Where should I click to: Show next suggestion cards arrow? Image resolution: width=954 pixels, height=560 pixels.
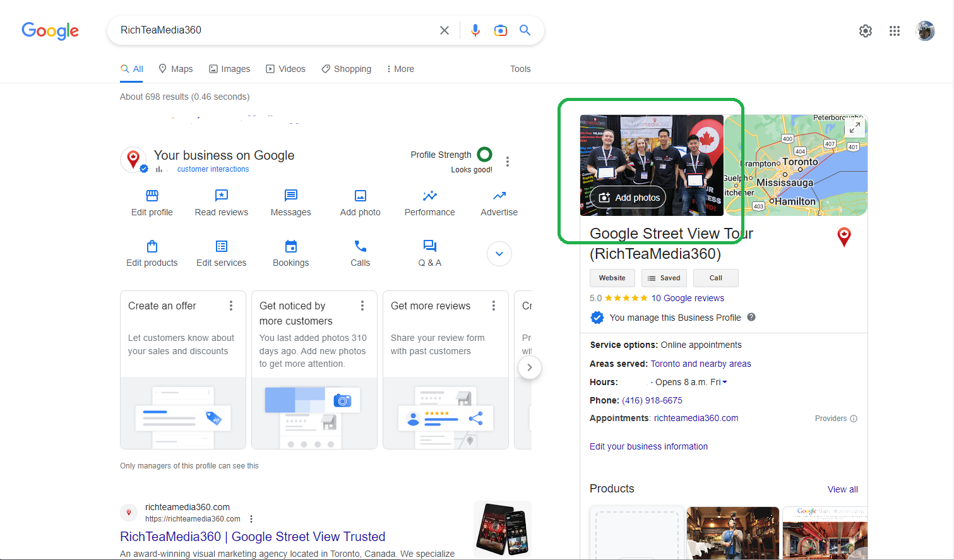(530, 367)
